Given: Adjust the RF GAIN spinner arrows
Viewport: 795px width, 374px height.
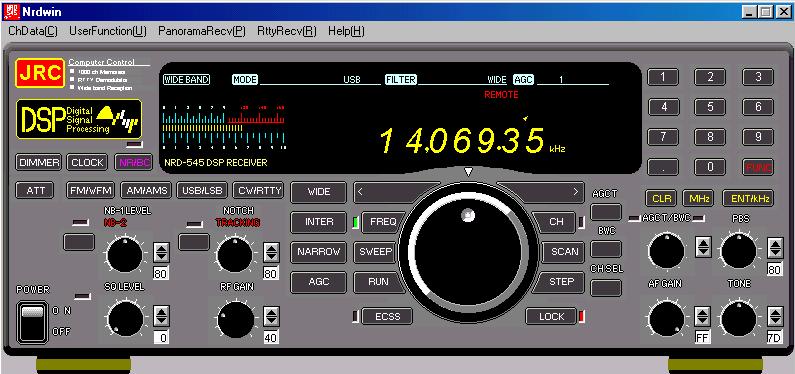Looking at the screenshot, I should tap(271, 316).
